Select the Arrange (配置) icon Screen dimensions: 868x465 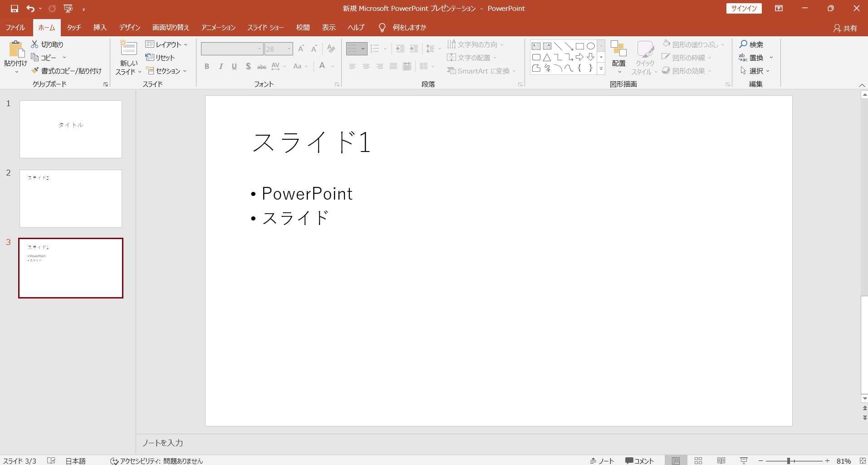[x=618, y=49]
